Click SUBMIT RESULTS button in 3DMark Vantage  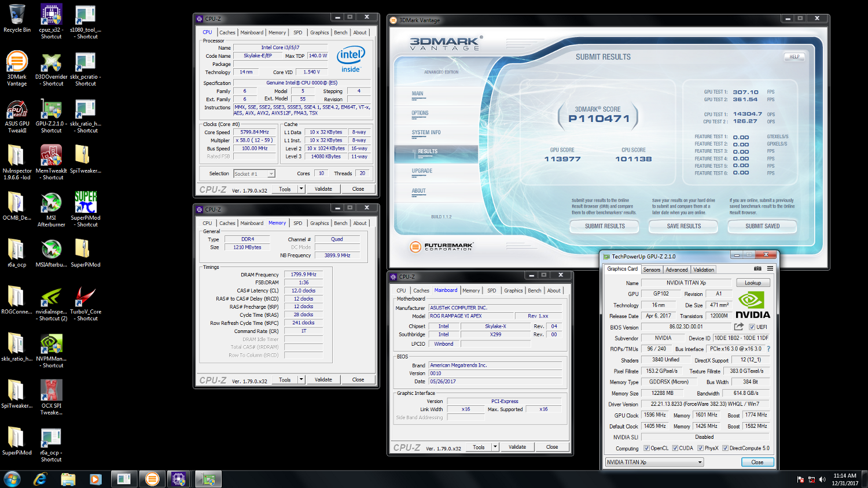coord(605,226)
